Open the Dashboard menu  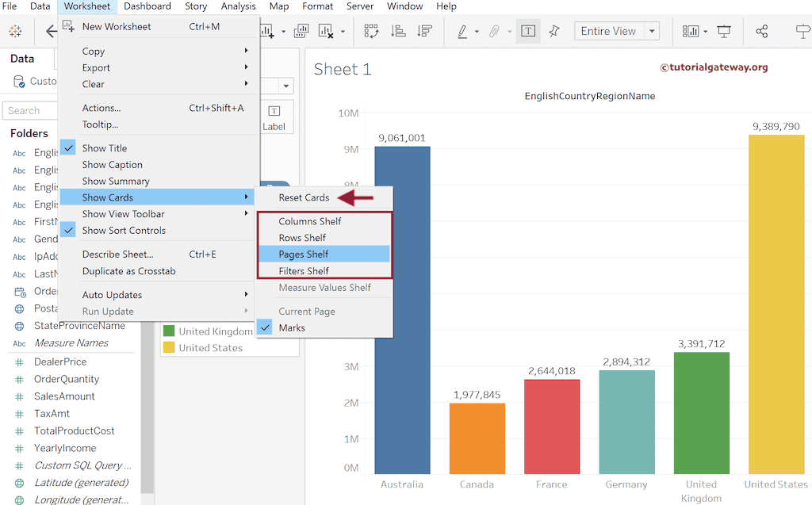click(x=147, y=6)
